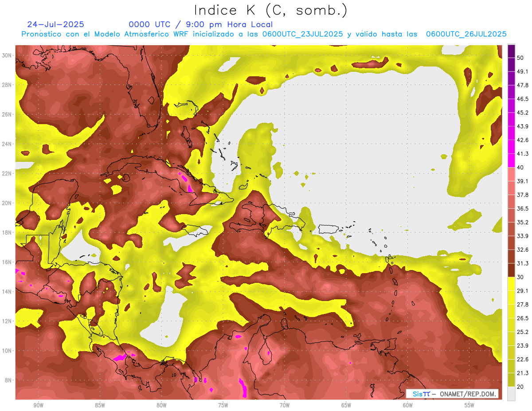This screenshot has width=532, height=411.
Task: Click the colorbar value 35.2
Action: tap(522, 222)
